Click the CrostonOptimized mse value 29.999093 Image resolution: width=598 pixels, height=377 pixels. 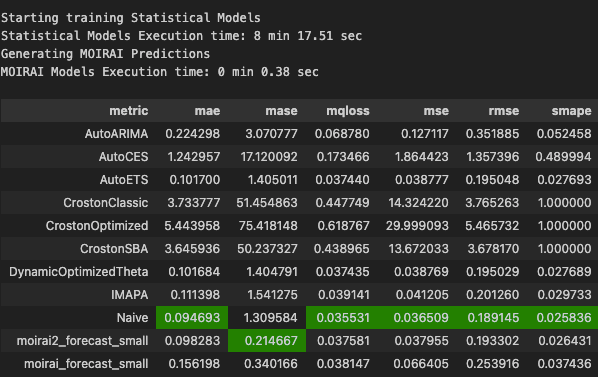pos(417,226)
